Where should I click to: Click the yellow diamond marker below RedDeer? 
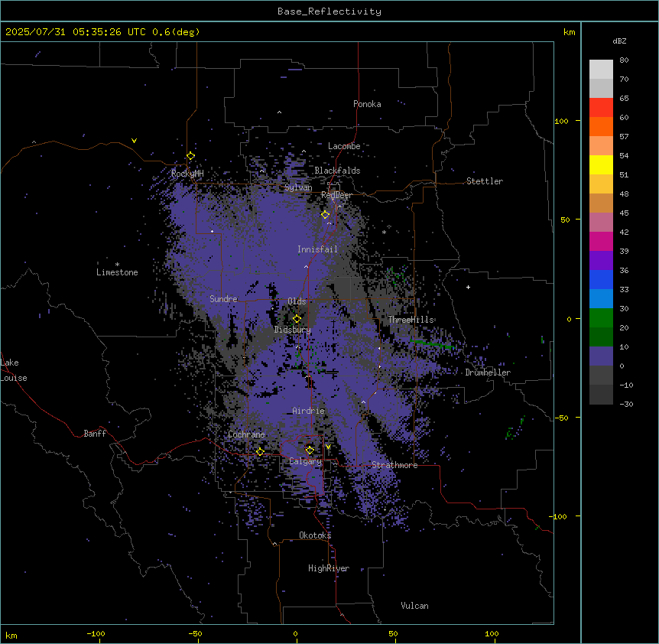tap(326, 215)
